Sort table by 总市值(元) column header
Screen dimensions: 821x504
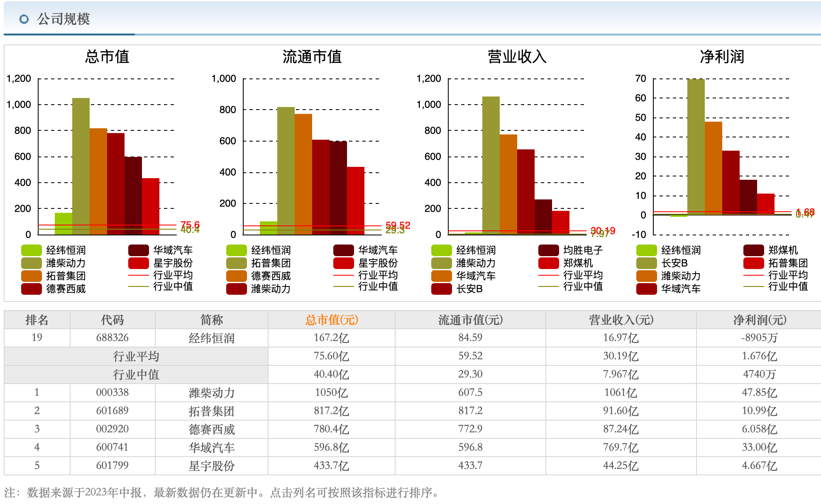[331, 320]
